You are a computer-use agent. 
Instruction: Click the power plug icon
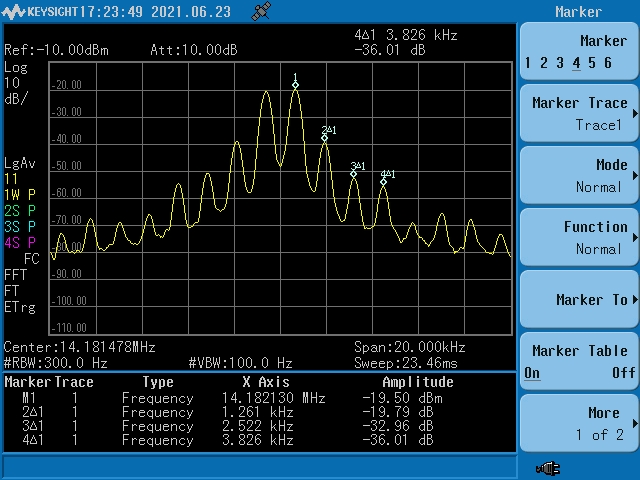click(x=548, y=469)
